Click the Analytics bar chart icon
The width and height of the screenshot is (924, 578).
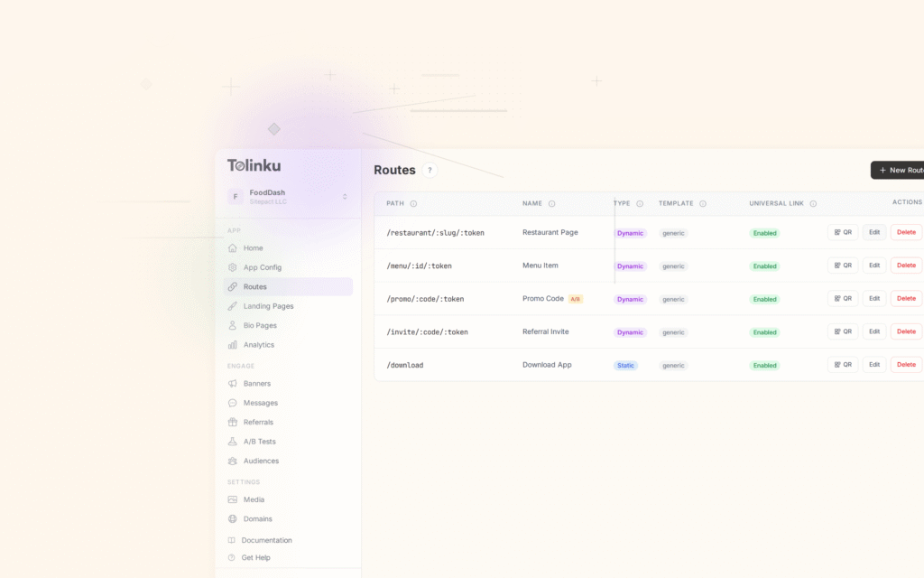click(x=233, y=345)
